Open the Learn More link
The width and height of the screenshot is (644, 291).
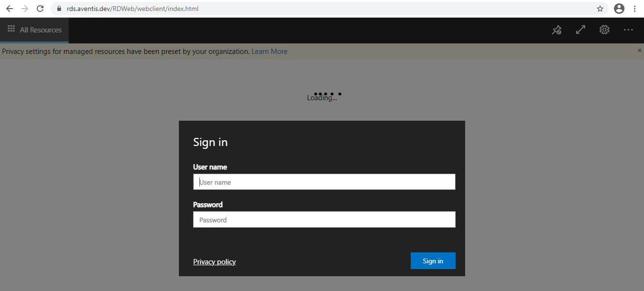click(x=270, y=52)
